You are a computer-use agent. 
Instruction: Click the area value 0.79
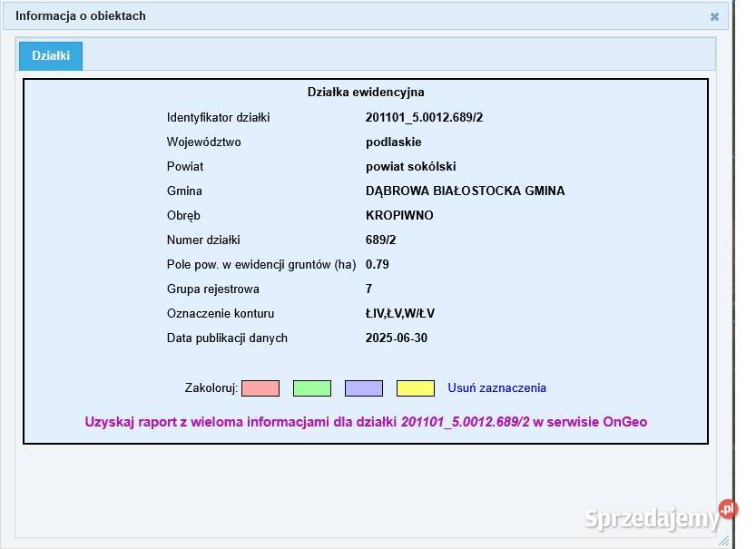[377, 265]
